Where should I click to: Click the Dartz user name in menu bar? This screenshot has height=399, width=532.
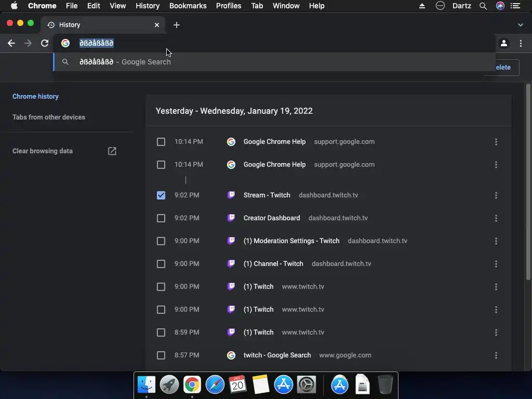point(462,6)
